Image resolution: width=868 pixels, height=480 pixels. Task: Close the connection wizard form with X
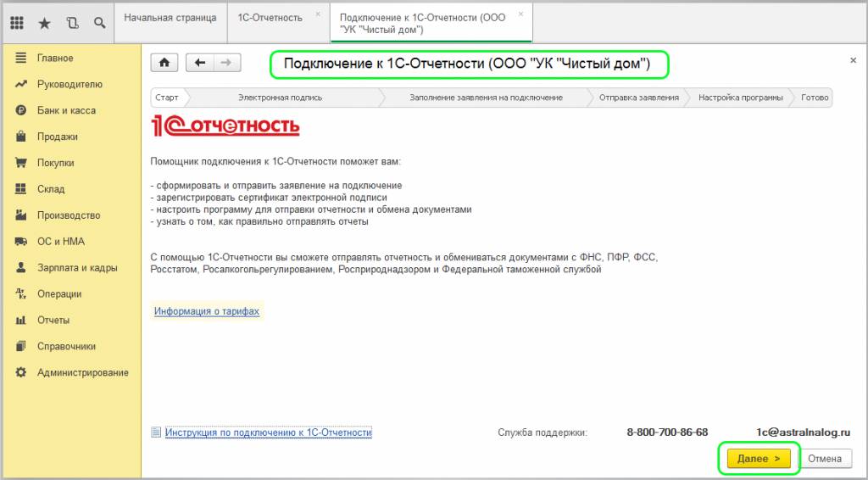[853, 60]
